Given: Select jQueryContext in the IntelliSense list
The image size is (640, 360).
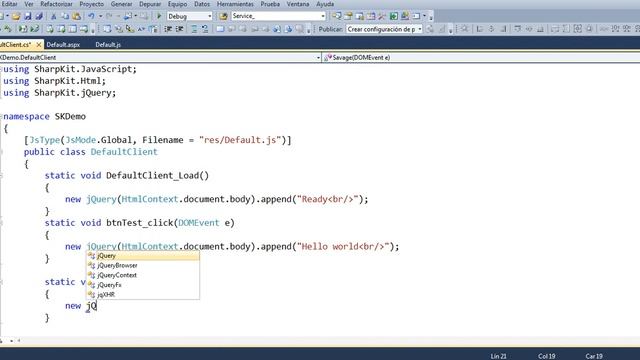Looking at the screenshot, I should pos(143,275).
